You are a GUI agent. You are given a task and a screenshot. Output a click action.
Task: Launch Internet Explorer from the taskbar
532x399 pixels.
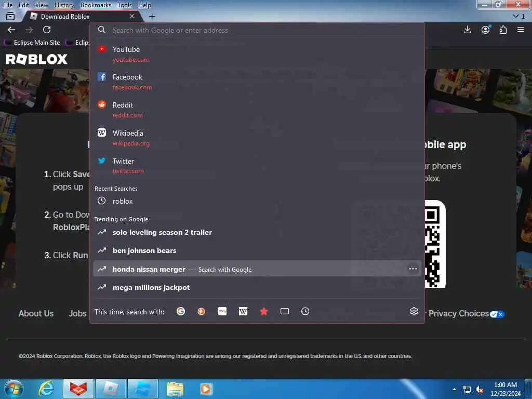click(46, 389)
